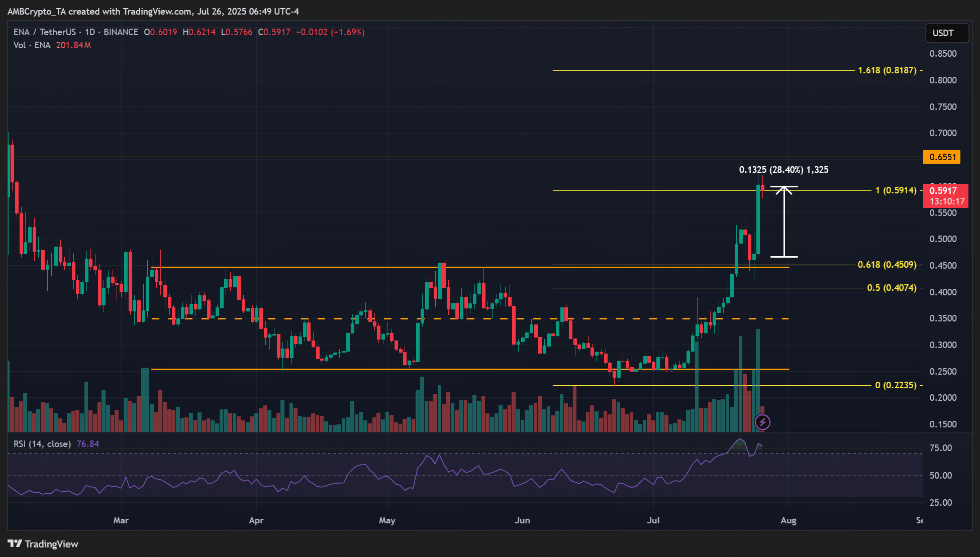Click the 1 (0.5914) Fibonacci level label
Image resolution: width=980 pixels, height=557 pixels.
click(x=896, y=190)
